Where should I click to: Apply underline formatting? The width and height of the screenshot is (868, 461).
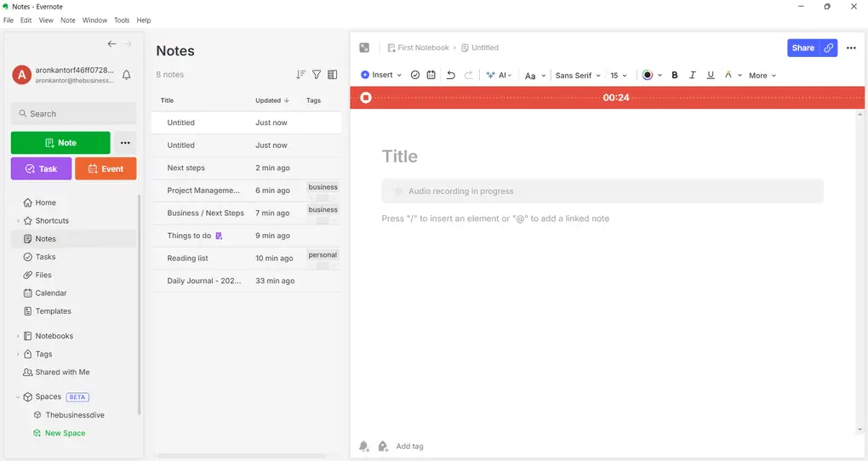[711, 75]
